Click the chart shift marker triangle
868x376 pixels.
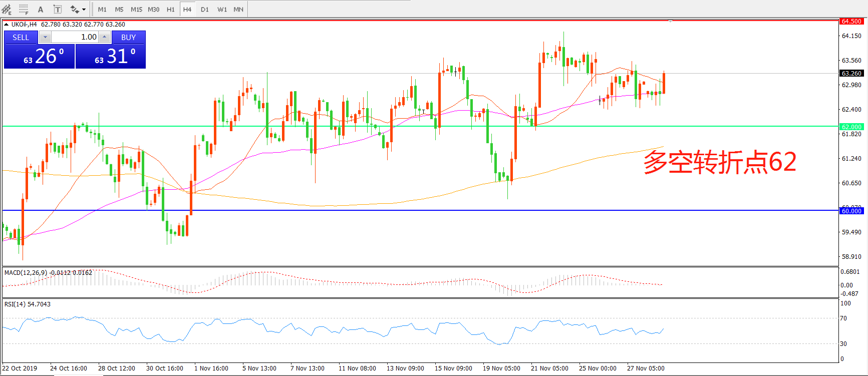pyautogui.click(x=670, y=21)
